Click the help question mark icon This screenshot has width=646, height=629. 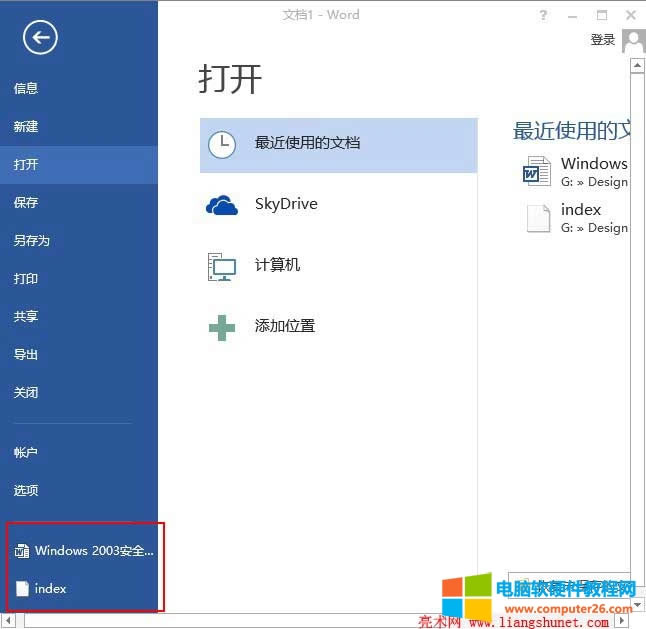coord(543,15)
